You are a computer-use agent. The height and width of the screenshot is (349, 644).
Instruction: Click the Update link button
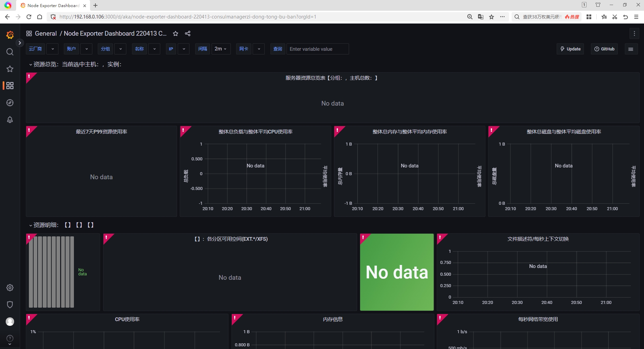pos(570,49)
